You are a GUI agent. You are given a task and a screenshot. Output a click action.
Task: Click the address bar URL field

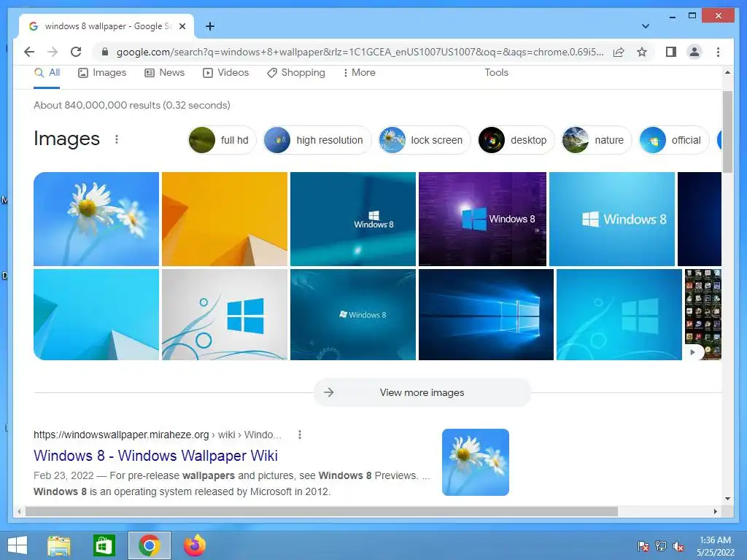360,52
